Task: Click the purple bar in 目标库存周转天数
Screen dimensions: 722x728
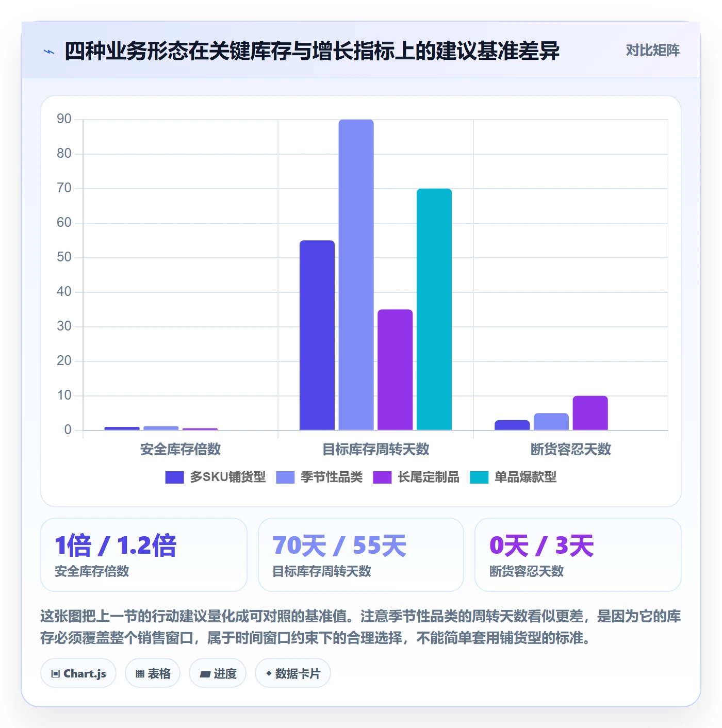Action: point(395,370)
